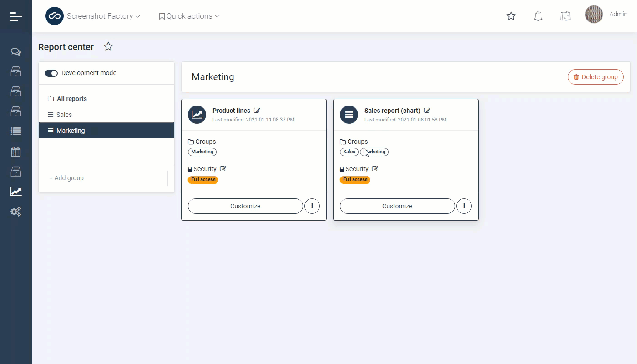Open more options for Product lines
Screen dimensions: 637x364
point(312,206)
